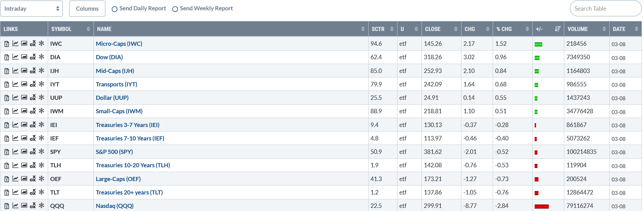
Task: Sort the table by the SCTR column
Action: 382,29
